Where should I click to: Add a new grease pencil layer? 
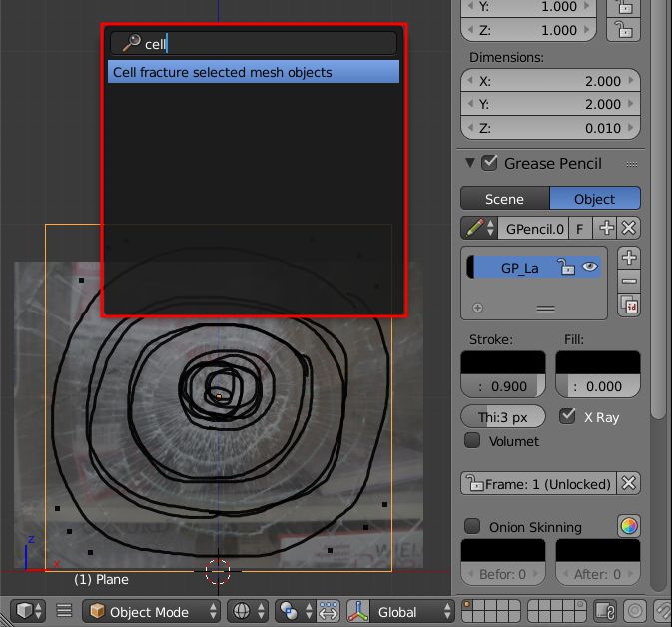pyautogui.click(x=629, y=258)
